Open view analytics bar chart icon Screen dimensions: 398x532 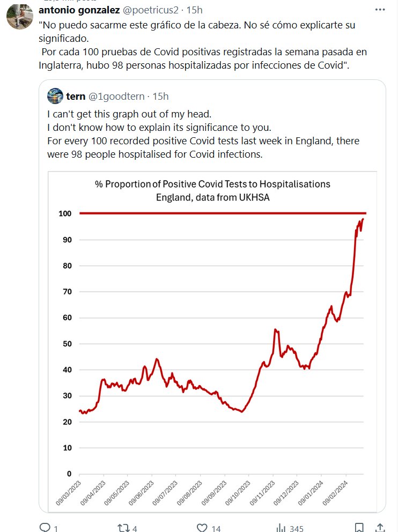pos(279,527)
